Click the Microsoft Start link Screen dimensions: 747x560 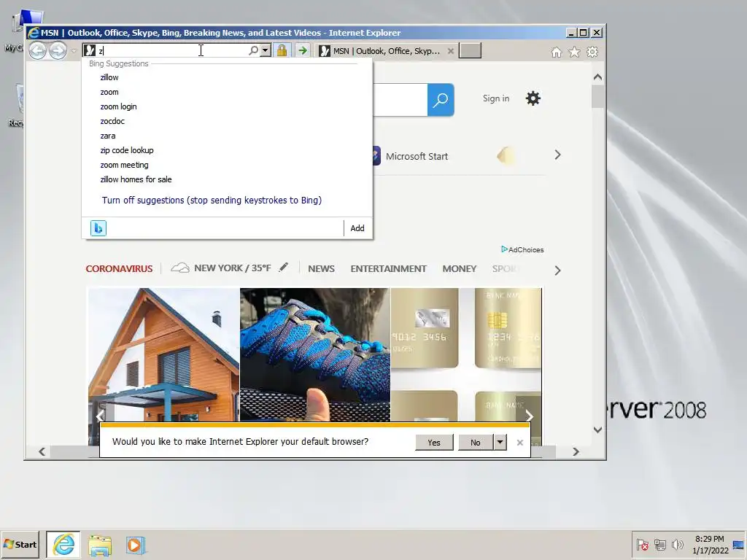[417, 156]
